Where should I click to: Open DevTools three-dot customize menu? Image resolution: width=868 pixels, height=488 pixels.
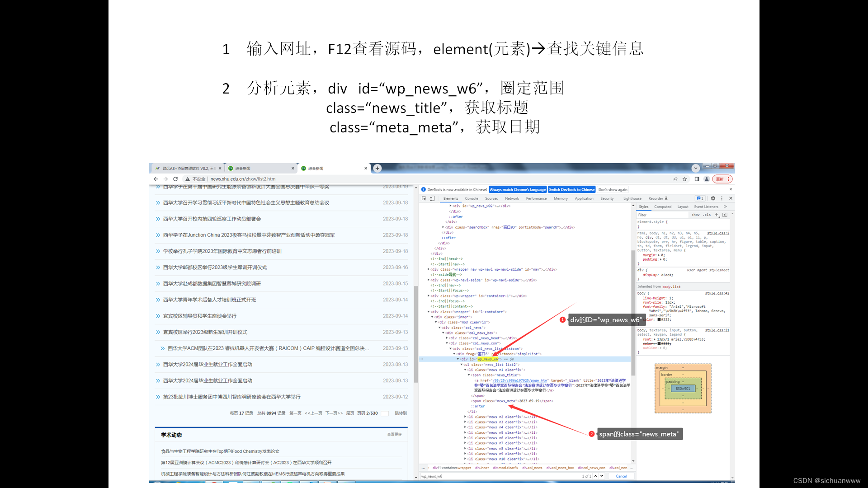722,198
